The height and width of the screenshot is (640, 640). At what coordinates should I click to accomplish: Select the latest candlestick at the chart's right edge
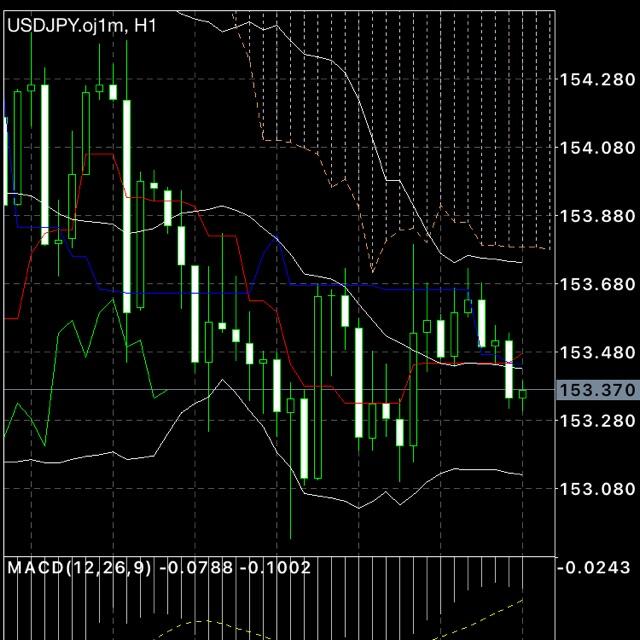point(522,394)
